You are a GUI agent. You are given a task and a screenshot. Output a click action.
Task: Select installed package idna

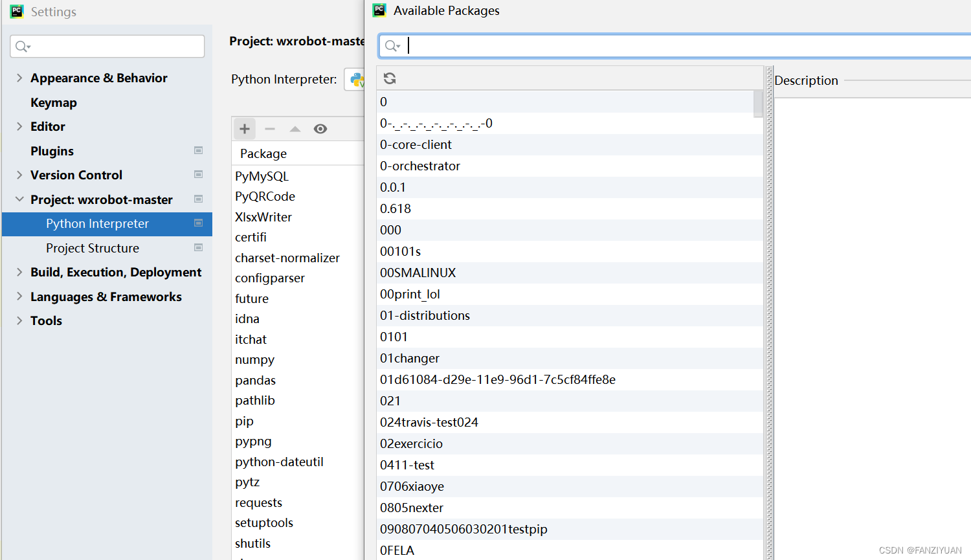click(247, 319)
